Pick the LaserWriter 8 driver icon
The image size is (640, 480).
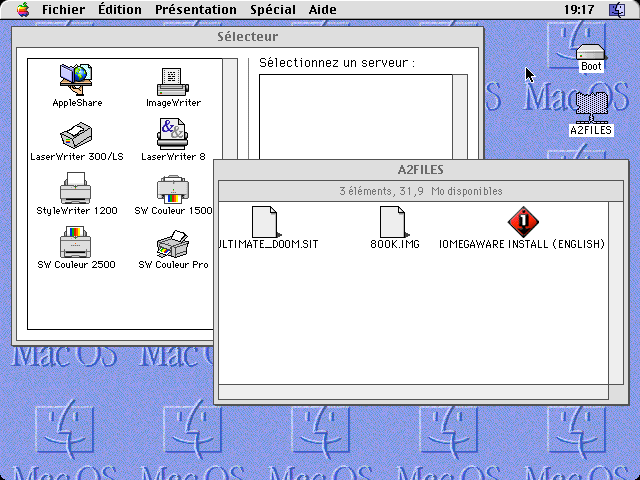[x=173, y=134]
